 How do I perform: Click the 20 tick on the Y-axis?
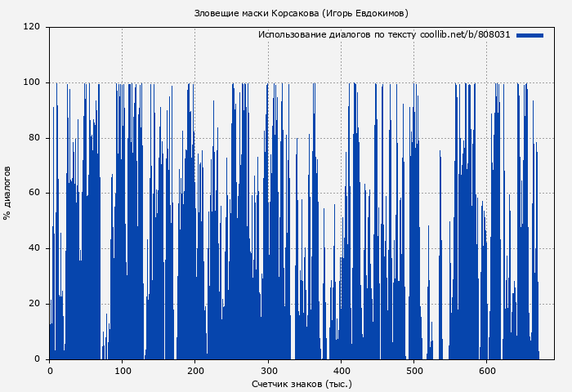click(x=34, y=304)
